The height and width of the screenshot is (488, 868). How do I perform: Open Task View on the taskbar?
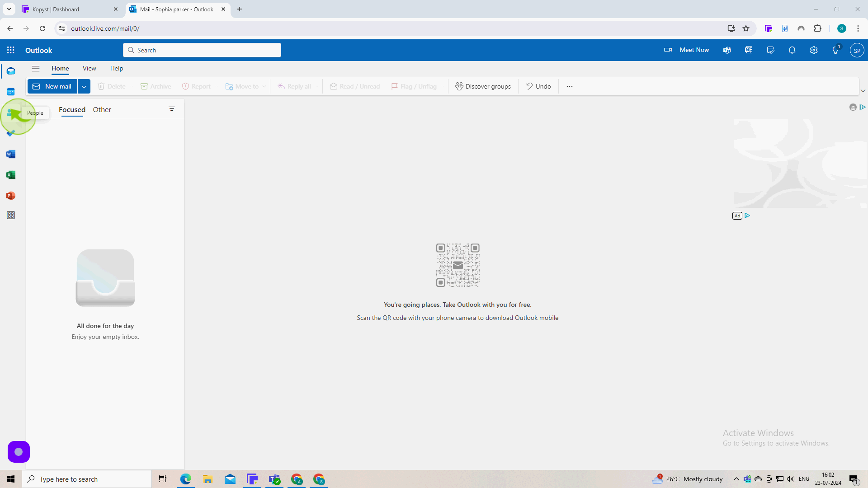point(163,479)
